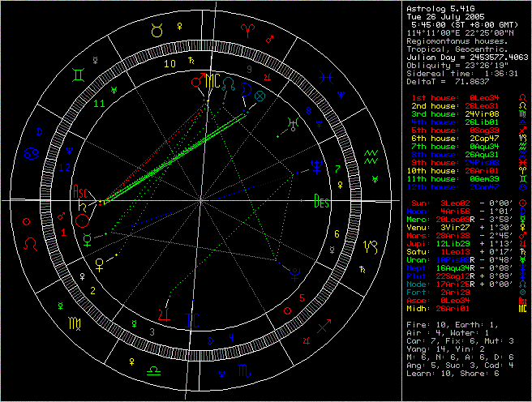The image size is (532, 402).
Task: Select the yellow Venus glyph inside the chart
Action: tap(101, 263)
